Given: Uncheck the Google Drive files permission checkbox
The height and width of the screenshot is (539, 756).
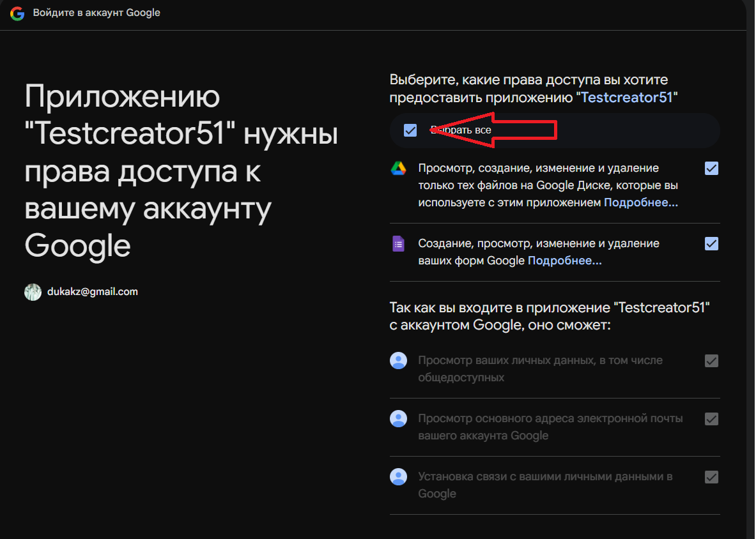Looking at the screenshot, I should [x=712, y=168].
